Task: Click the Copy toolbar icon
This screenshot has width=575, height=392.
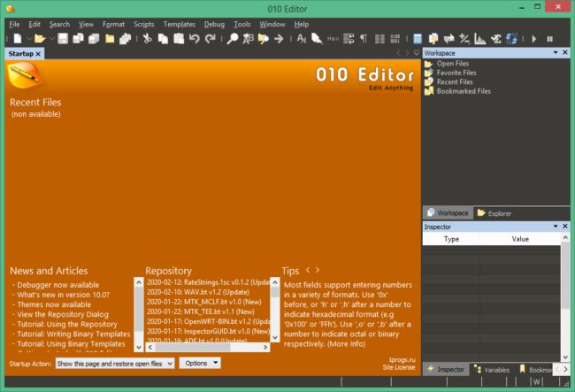Action: tap(163, 39)
